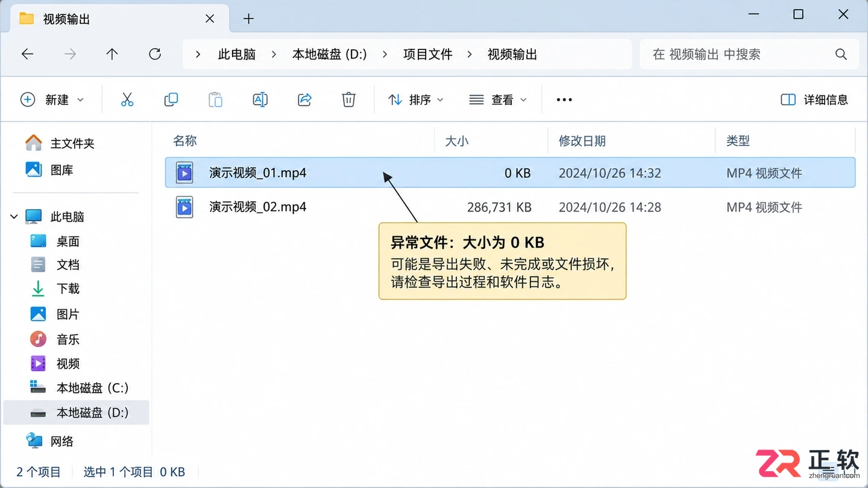This screenshot has height=488, width=868.
Task: Click the Rename icon
Action: [x=260, y=99]
